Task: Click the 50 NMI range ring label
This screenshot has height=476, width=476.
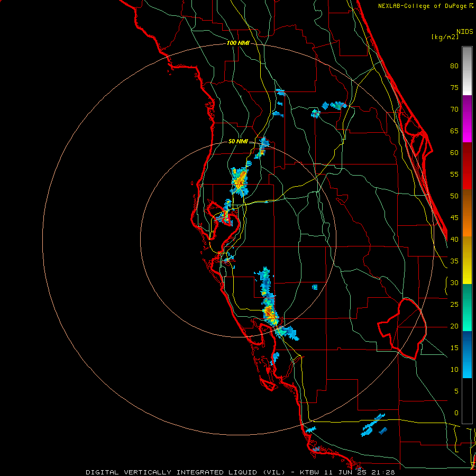Action: pos(238,141)
